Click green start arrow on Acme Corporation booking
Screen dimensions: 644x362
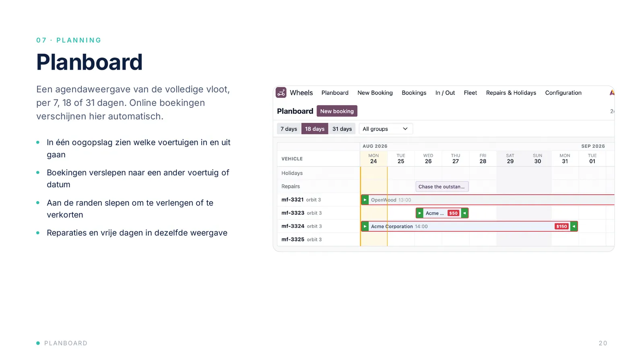click(x=365, y=226)
